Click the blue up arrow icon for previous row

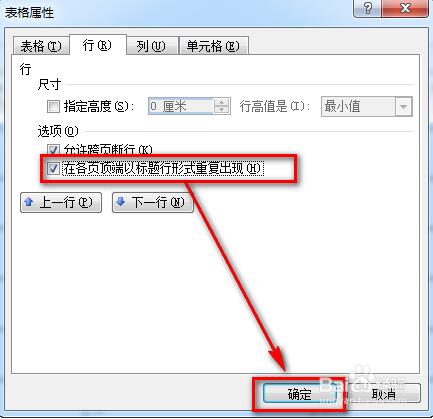(x=29, y=202)
